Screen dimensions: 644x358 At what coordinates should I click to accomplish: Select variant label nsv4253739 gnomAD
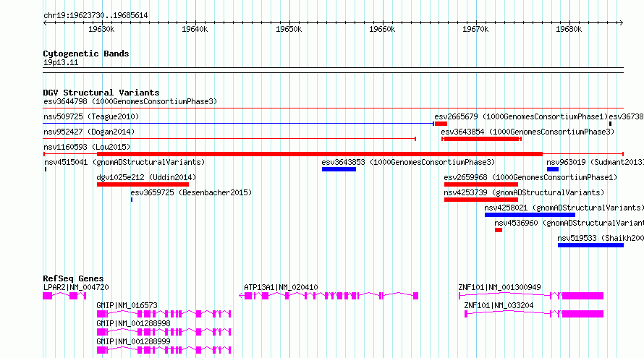[x=524, y=192]
